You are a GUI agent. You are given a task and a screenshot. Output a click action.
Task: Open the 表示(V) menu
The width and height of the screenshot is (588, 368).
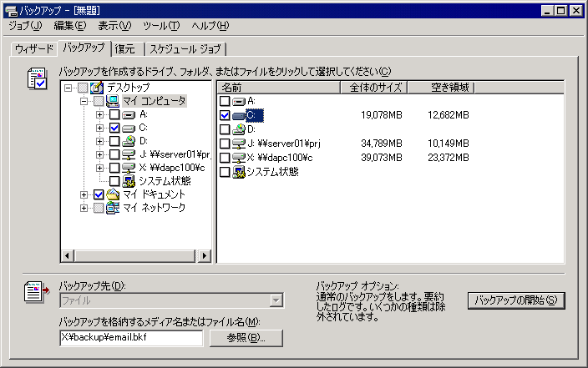pyautogui.click(x=114, y=26)
